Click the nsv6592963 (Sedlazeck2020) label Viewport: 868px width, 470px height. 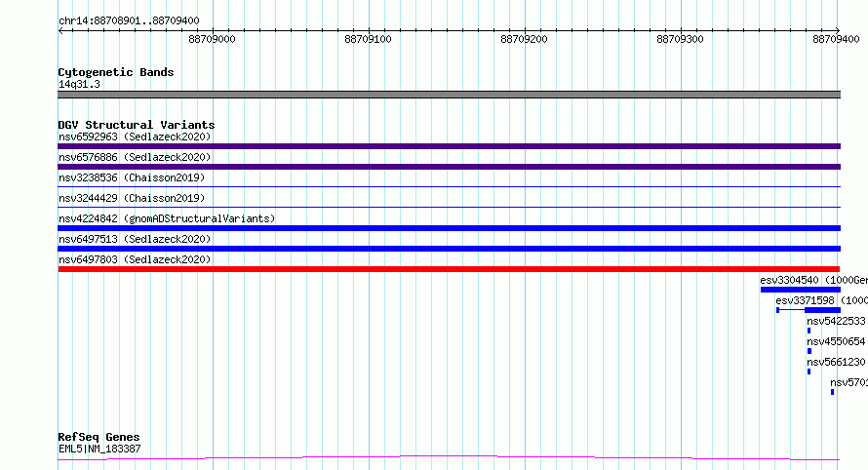pyautogui.click(x=135, y=137)
